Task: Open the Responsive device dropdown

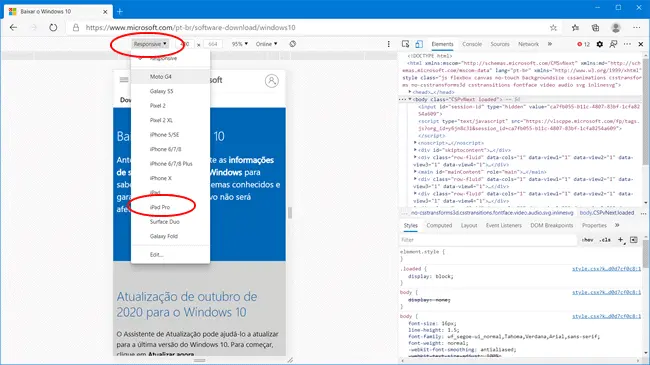Action: 150,44
